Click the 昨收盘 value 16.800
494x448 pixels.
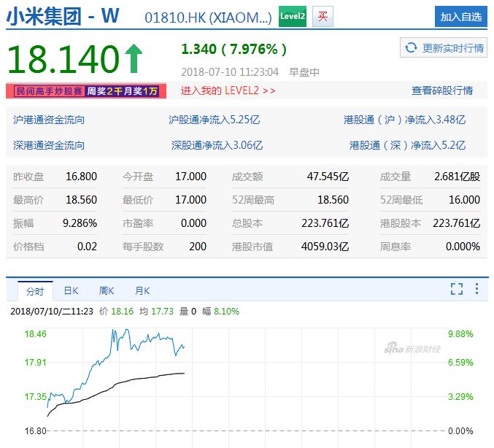81,177
